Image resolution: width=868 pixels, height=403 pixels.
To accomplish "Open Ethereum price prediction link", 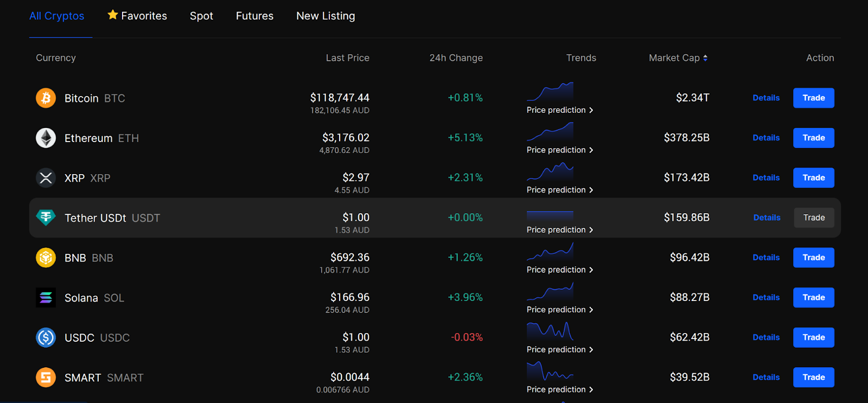I will 560,150.
